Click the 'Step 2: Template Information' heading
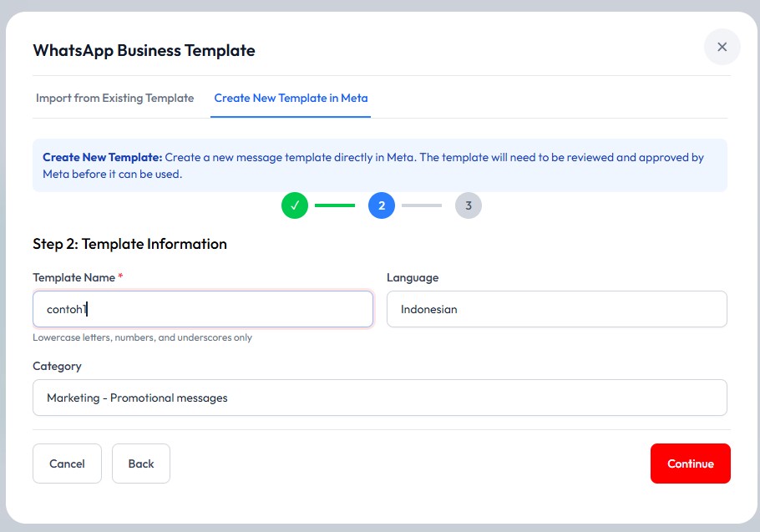This screenshot has height=532, width=760. (x=130, y=244)
